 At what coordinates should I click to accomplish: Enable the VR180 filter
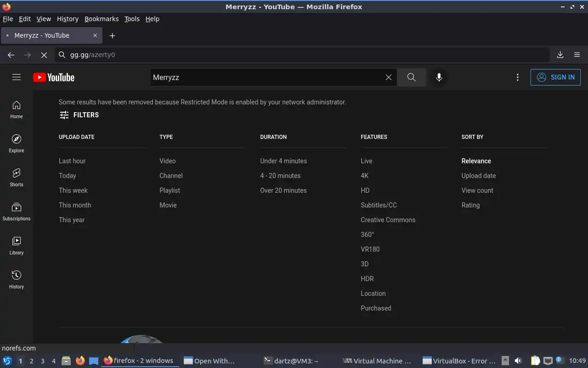370,249
